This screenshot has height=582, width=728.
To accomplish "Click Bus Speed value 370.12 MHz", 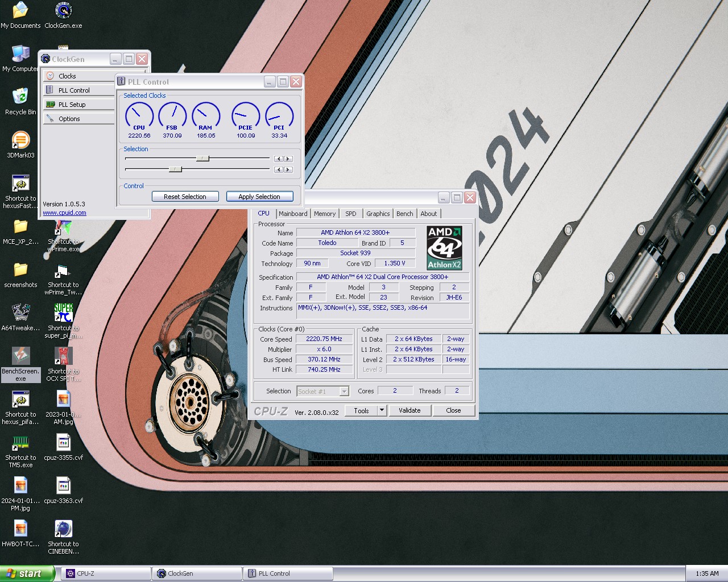I will click(324, 359).
